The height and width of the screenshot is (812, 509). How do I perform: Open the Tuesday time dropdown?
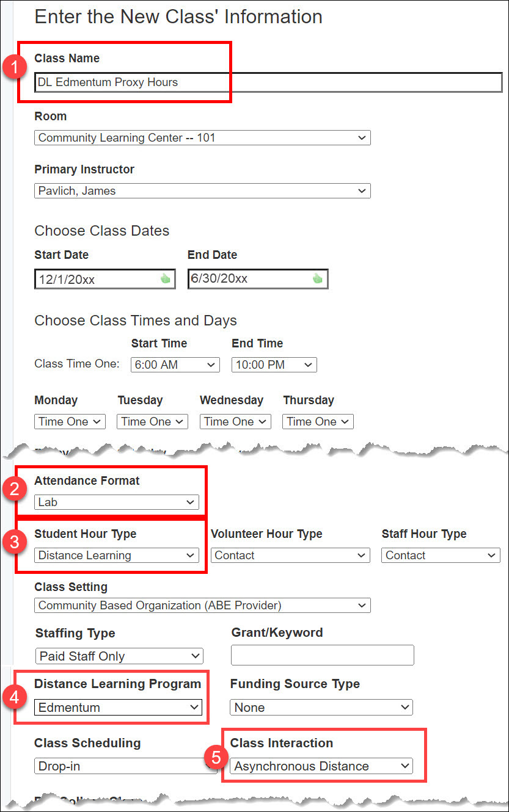click(x=153, y=422)
